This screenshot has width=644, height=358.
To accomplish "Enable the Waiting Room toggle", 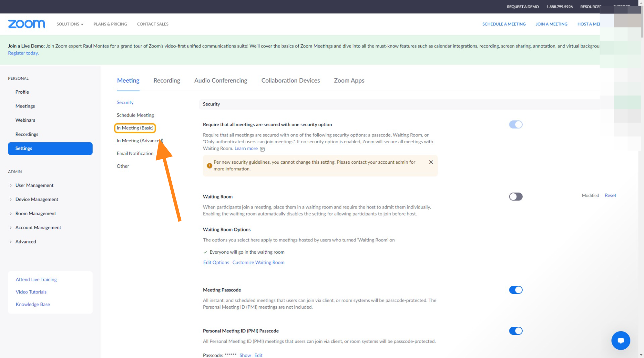I will [x=515, y=197].
